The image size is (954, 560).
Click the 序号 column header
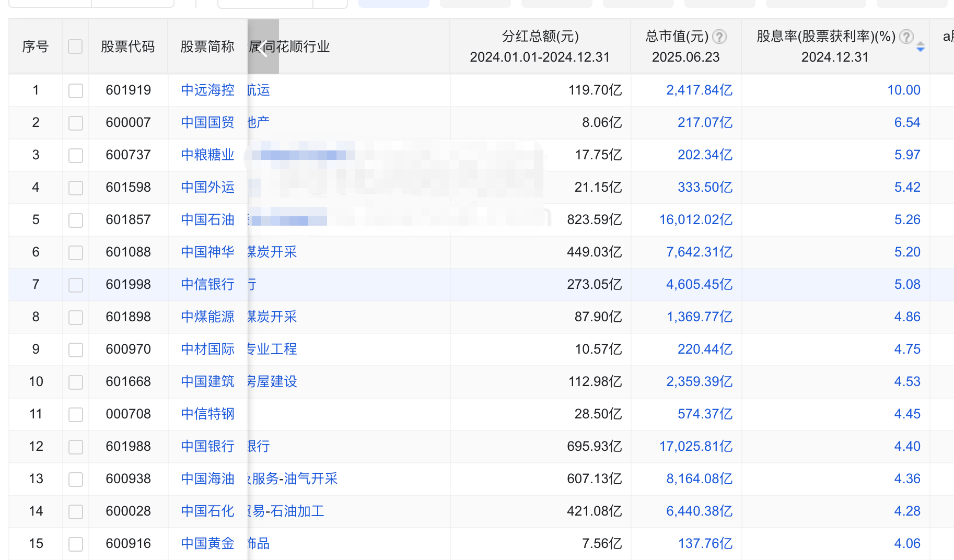tap(36, 46)
